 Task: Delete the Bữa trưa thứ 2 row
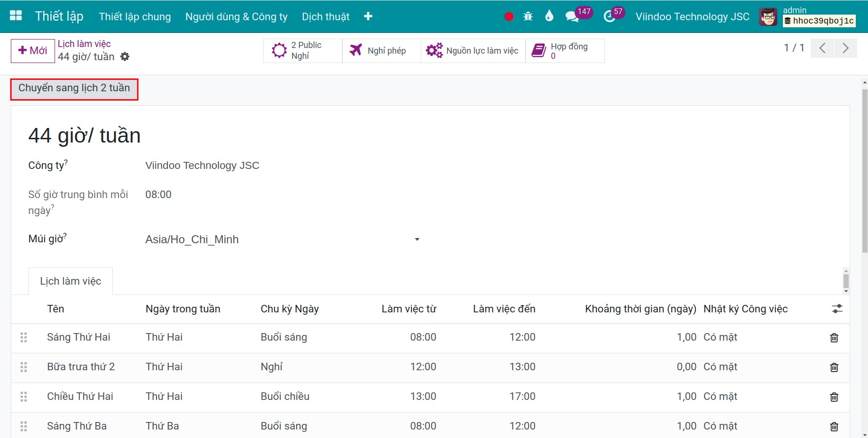(x=834, y=367)
